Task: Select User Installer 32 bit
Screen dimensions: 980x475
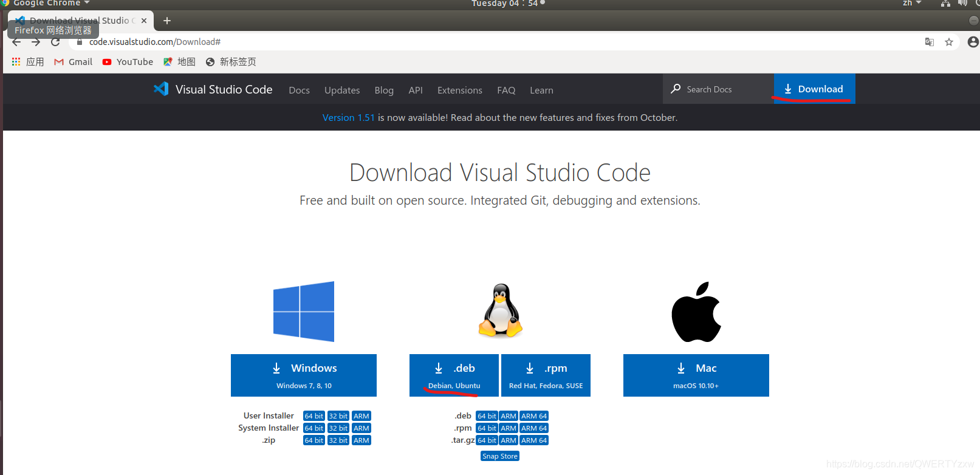Action: click(x=338, y=416)
